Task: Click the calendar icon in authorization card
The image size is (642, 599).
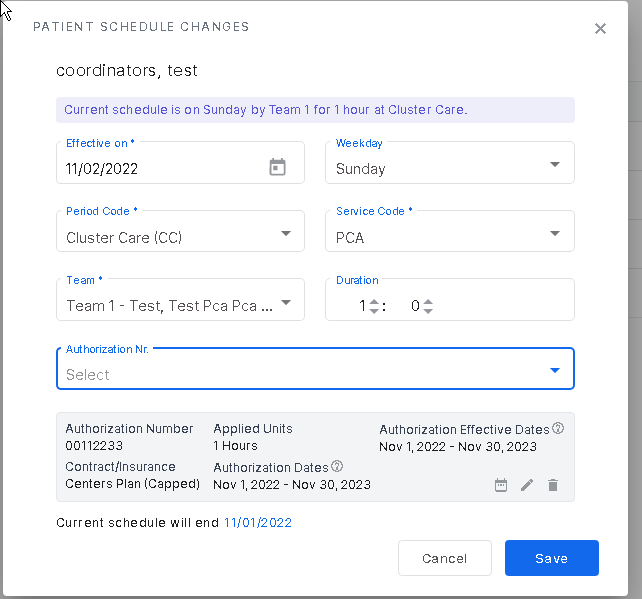Action: click(x=501, y=485)
